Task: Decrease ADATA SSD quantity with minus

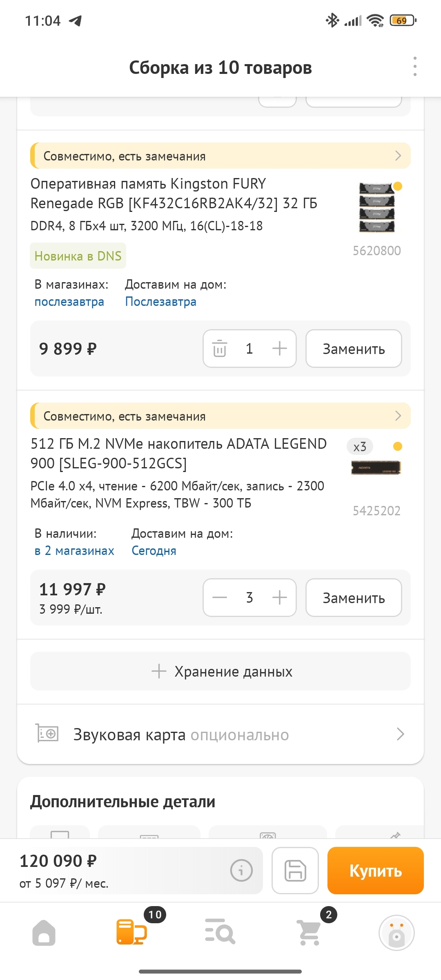Action: [x=220, y=598]
